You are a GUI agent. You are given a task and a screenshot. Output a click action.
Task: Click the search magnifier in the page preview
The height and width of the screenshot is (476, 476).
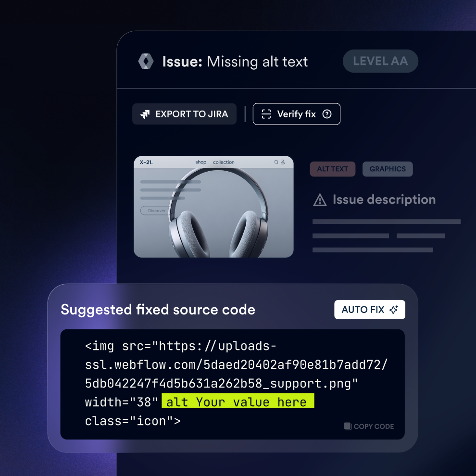coord(276,162)
